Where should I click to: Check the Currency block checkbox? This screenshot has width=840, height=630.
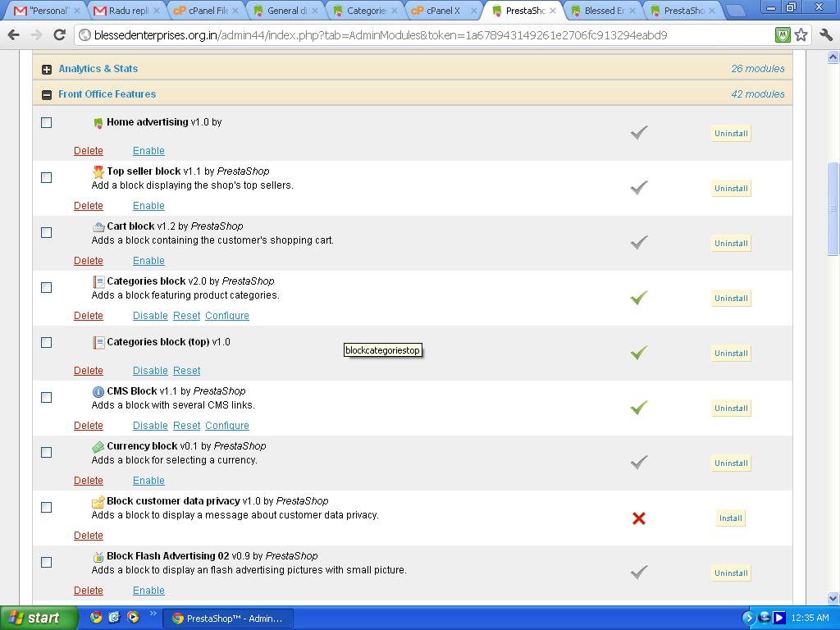(x=47, y=452)
